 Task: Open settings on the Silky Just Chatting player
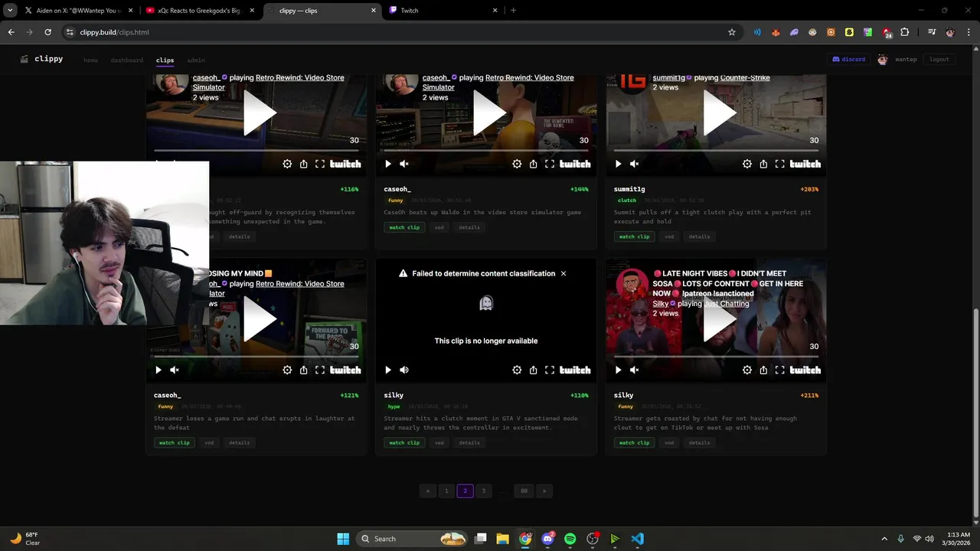pos(747,370)
